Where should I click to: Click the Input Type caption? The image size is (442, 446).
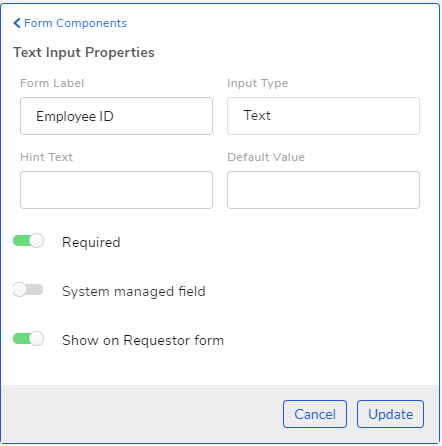(258, 83)
